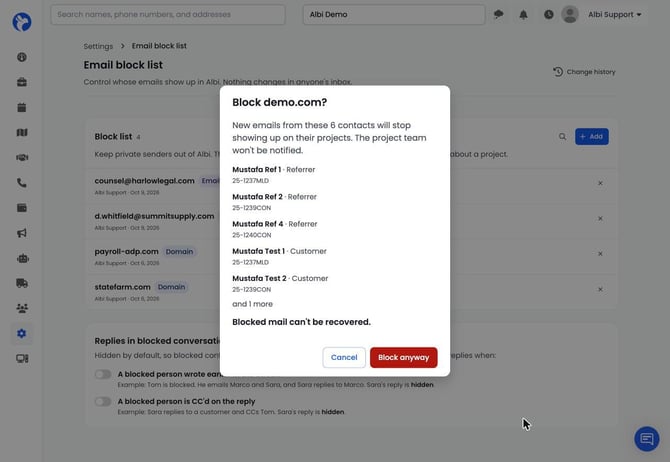Open the support chat widget
The width and height of the screenshot is (670, 462).
point(646,439)
